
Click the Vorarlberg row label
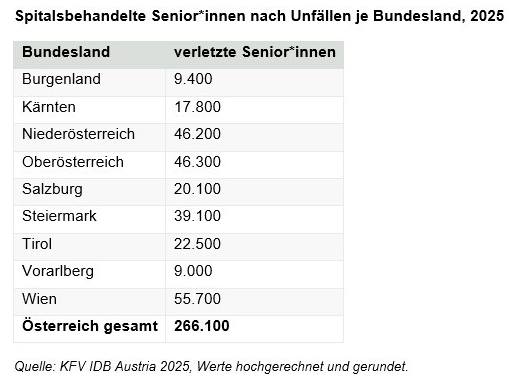(58, 271)
